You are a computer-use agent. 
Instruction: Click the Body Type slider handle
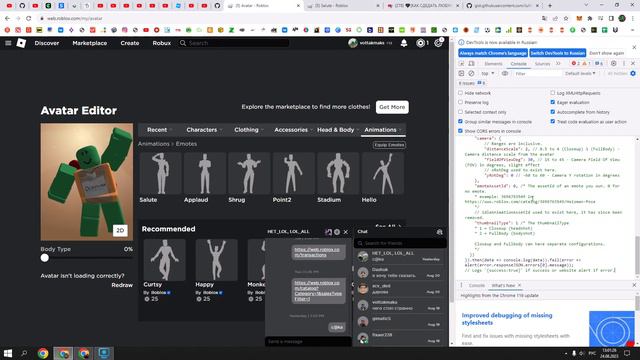[x=45, y=258]
